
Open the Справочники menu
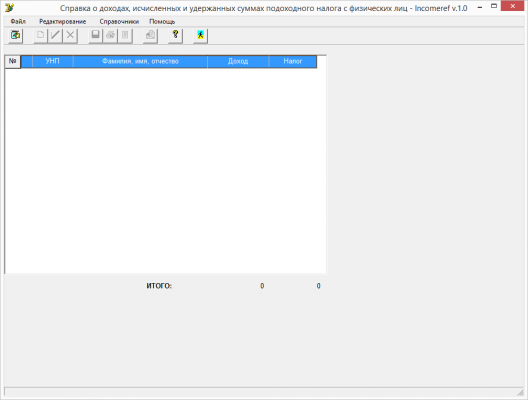point(119,22)
